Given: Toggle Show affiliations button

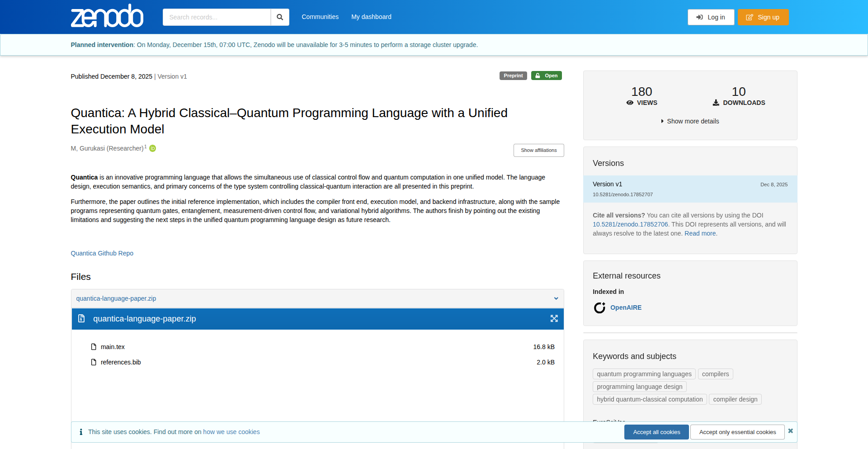Looking at the screenshot, I should [538, 150].
